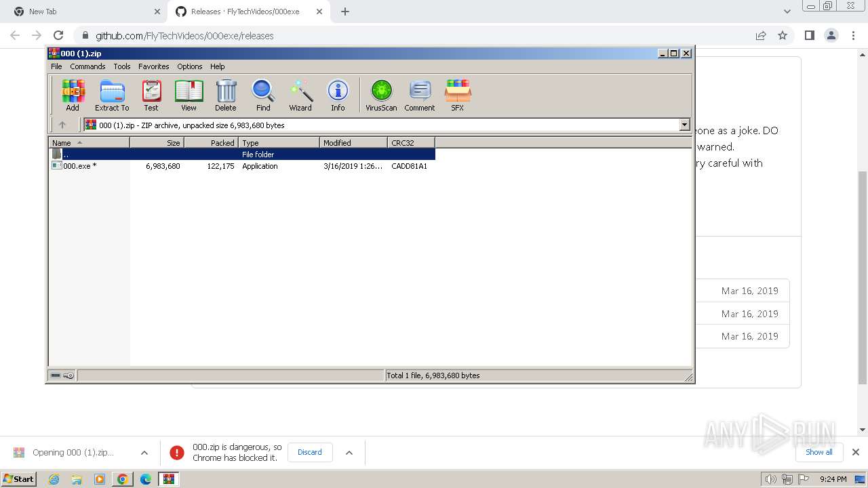The image size is (868, 488).
Task: Share this page icon in address bar
Action: click(x=761, y=35)
